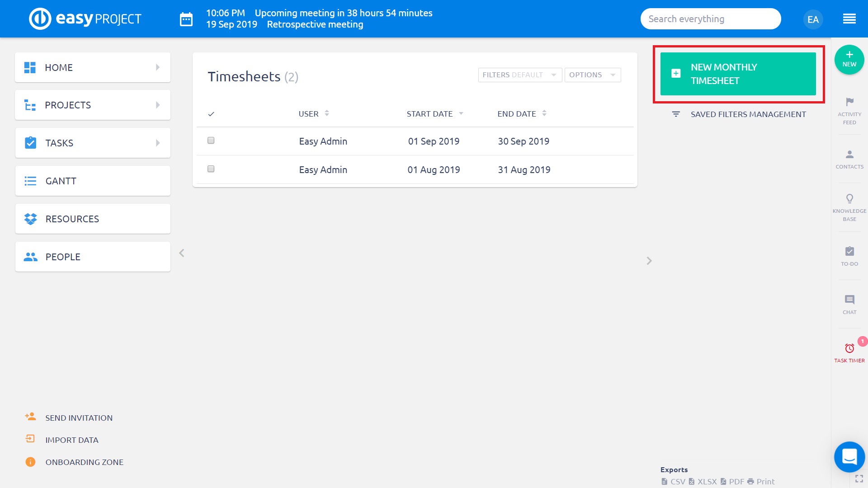Open the hamburger menu icon
Image resolution: width=868 pixels, height=488 pixels.
pyautogui.click(x=849, y=19)
